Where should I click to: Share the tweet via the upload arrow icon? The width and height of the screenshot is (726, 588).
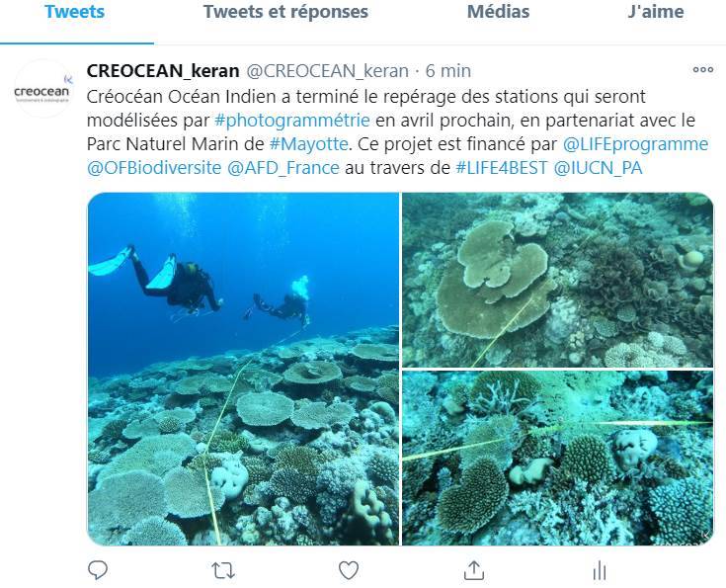pos(474,570)
